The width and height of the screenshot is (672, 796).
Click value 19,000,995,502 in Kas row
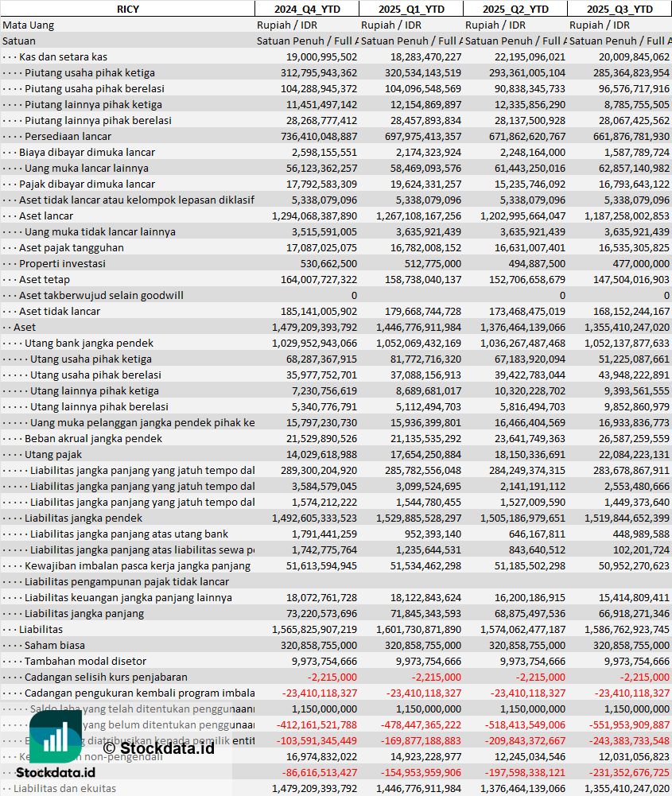point(321,57)
